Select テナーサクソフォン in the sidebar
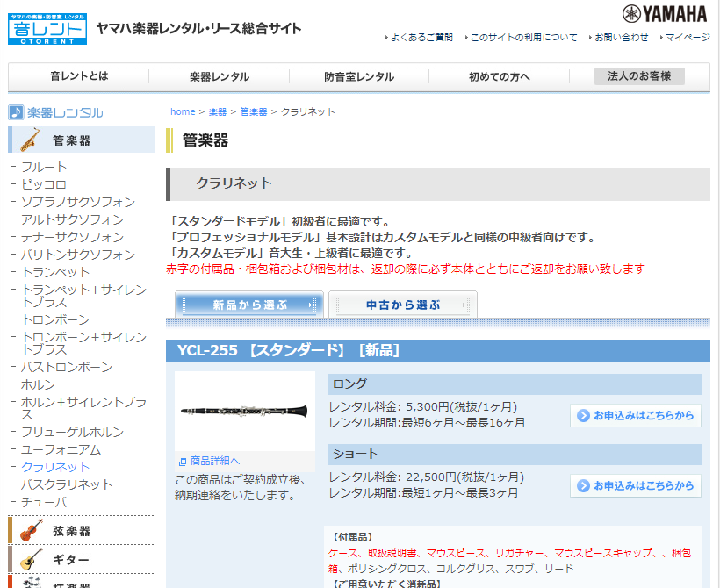 pyautogui.click(x=73, y=237)
